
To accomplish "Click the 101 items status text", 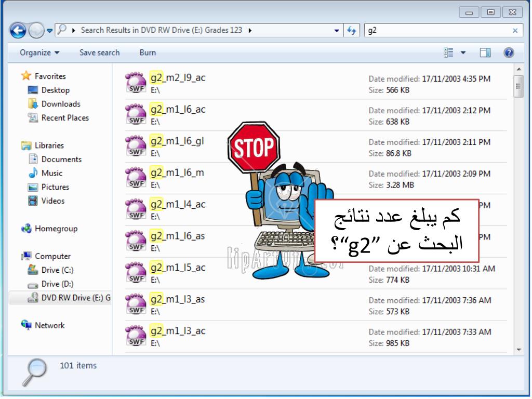I will (78, 365).
